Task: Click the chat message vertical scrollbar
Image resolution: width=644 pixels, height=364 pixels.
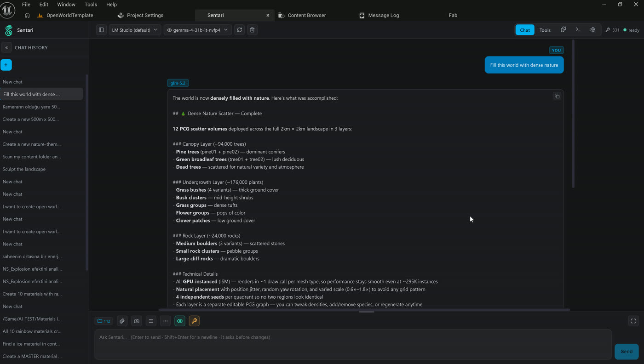Action: tap(573, 114)
